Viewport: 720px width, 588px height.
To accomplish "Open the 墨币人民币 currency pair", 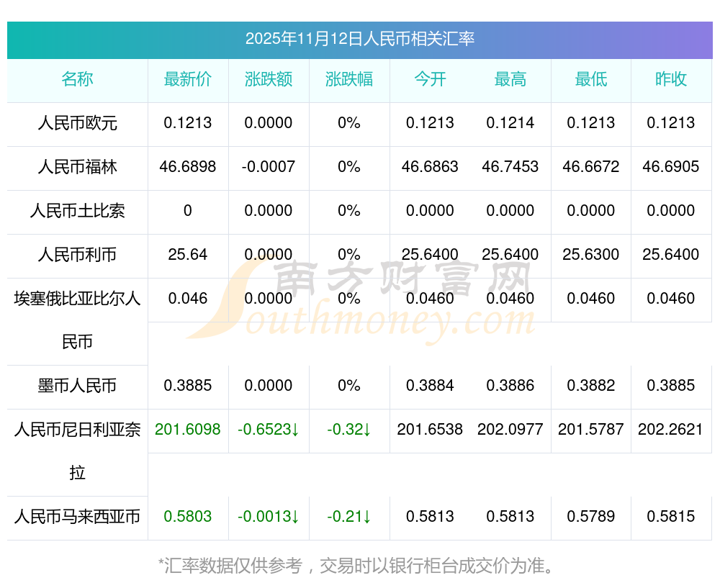I will tap(77, 386).
